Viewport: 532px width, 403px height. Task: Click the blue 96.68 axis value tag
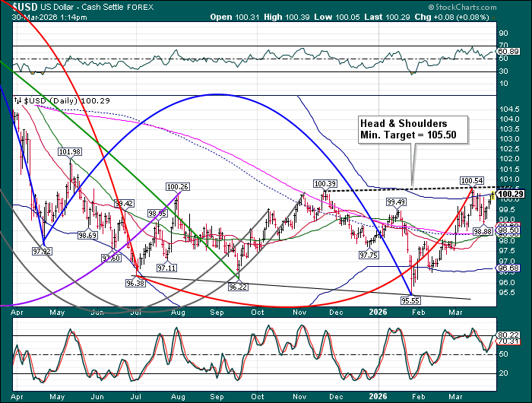click(508, 268)
